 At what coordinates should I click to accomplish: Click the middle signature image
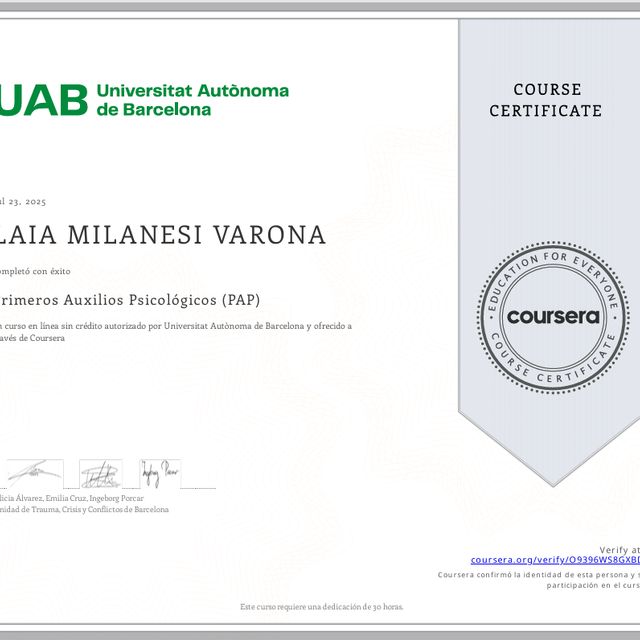point(101,473)
